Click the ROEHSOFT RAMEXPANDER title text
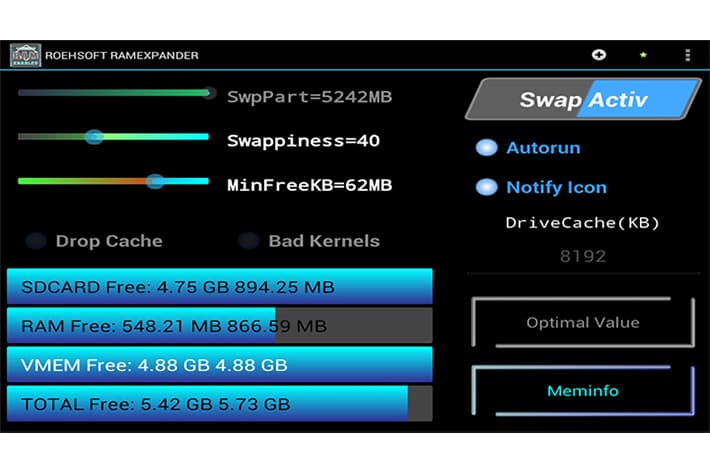The height and width of the screenshot is (473, 710). (x=122, y=55)
